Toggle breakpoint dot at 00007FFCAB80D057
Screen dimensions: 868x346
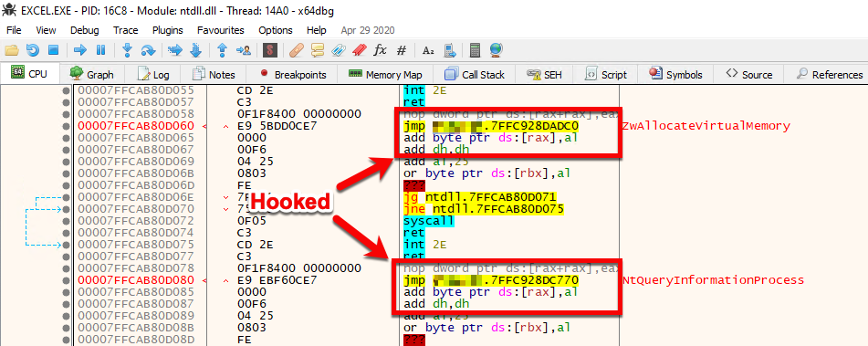(66, 102)
